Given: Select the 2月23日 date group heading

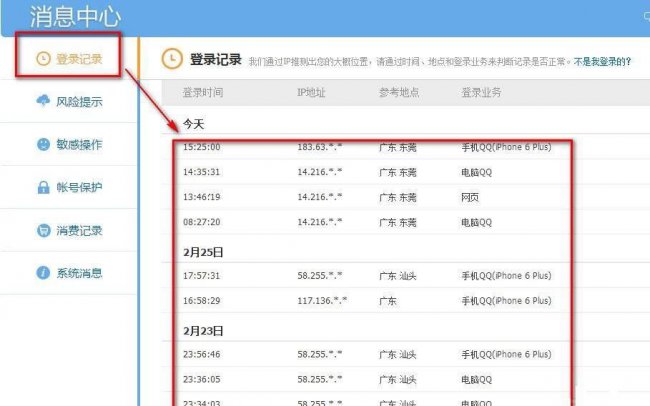Looking at the screenshot, I should (x=203, y=331).
